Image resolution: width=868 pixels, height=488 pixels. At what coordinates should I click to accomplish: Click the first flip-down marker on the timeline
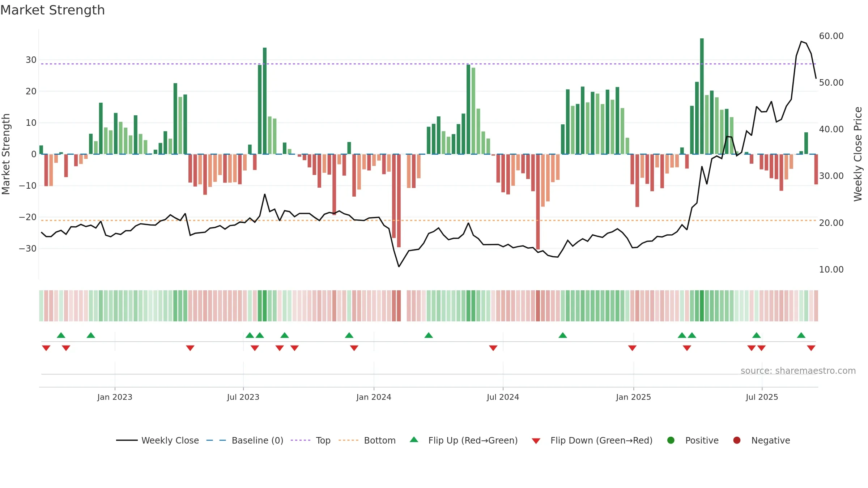(46, 348)
